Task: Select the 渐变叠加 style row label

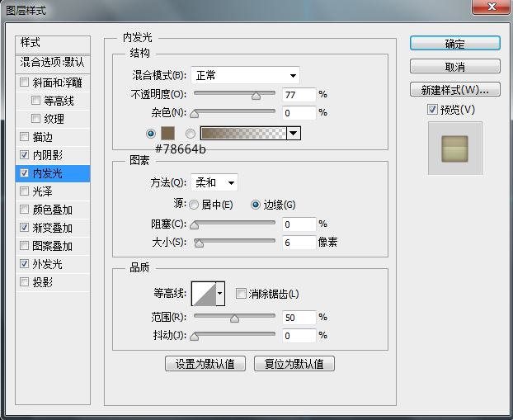Action: tap(53, 228)
